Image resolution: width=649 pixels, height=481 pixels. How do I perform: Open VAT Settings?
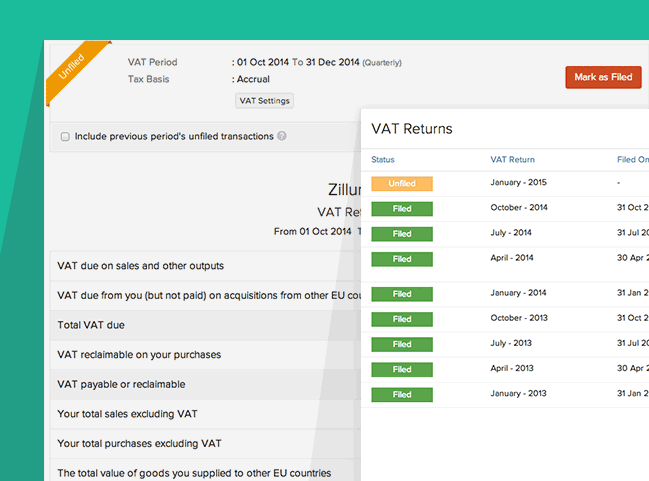coord(264,101)
